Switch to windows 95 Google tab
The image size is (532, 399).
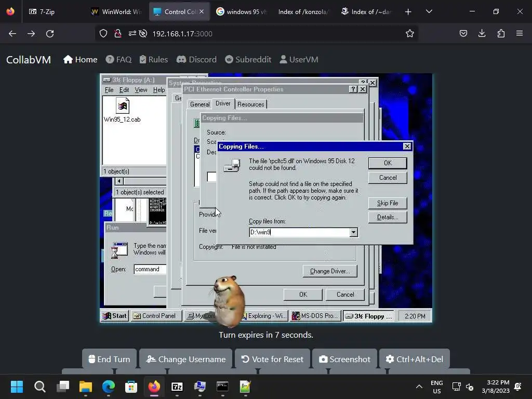(x=242, y=11)
